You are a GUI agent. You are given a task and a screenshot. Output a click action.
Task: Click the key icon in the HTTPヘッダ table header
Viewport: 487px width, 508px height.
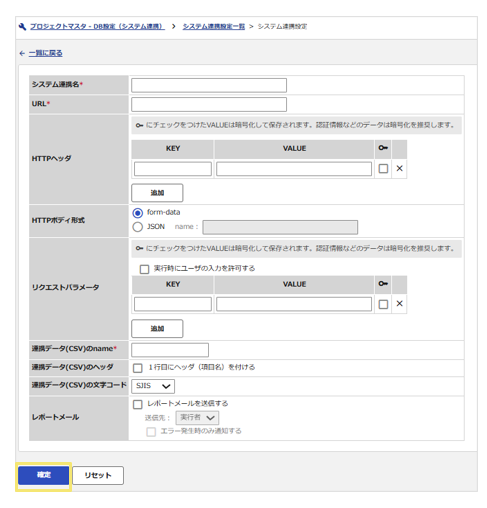383,148
